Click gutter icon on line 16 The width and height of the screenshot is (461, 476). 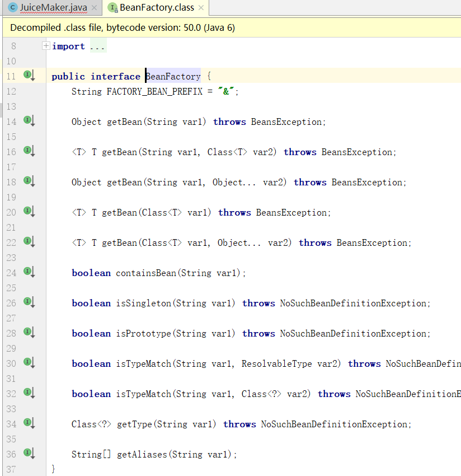point(27,151)
